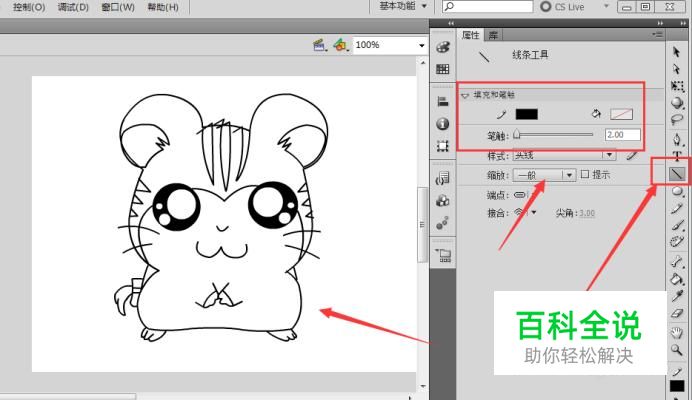Click the Edit Scene clapperboard icon
Screen dimensions: 692x400
[320, 45]
